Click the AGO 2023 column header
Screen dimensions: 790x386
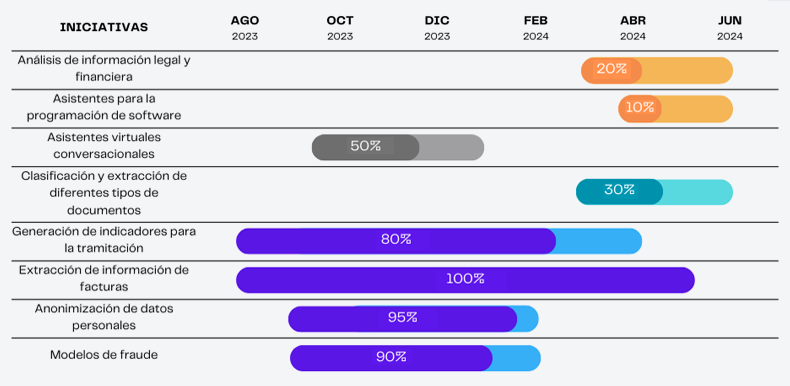pyautogui.click(x=245, y=28)
